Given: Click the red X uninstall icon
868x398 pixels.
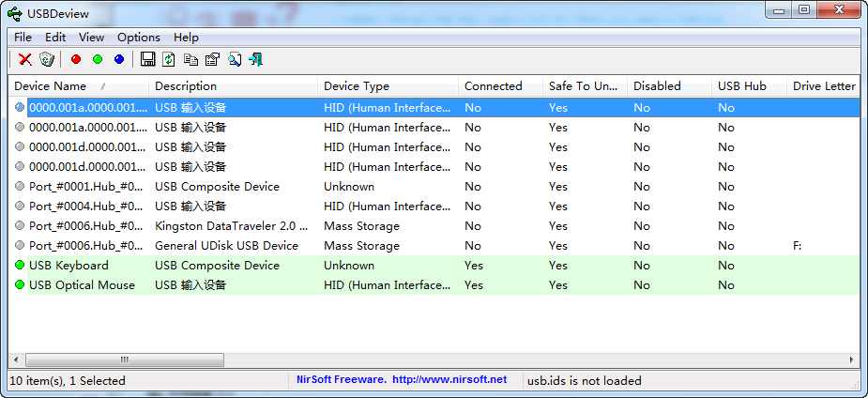Looking at the screenshot, I should tap(25, 60).
